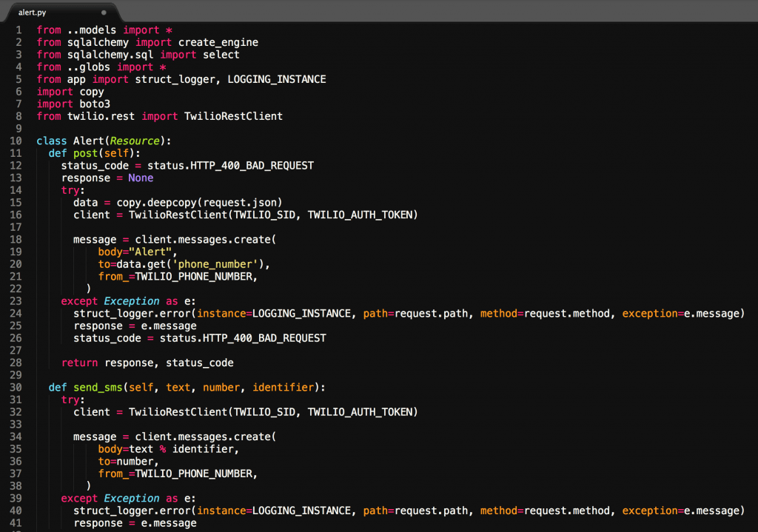Click line number 10 in the gutter
The image size is (758, 532).
pos(16,141)
